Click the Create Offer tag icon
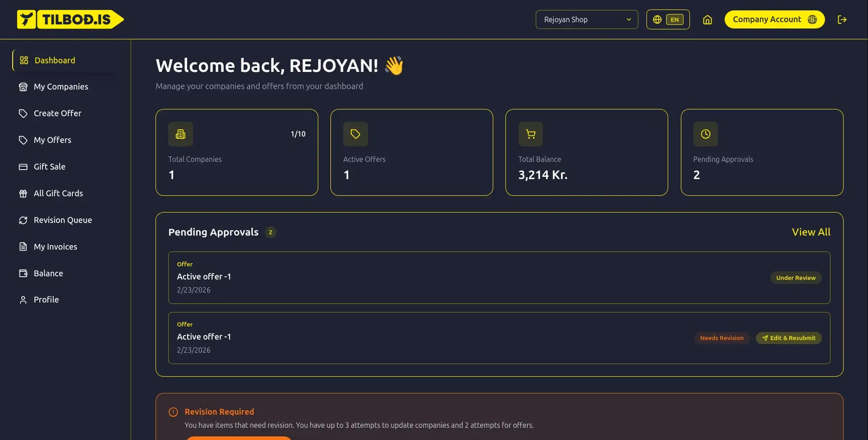Screen dimensions: 868x440 point(24,113)
